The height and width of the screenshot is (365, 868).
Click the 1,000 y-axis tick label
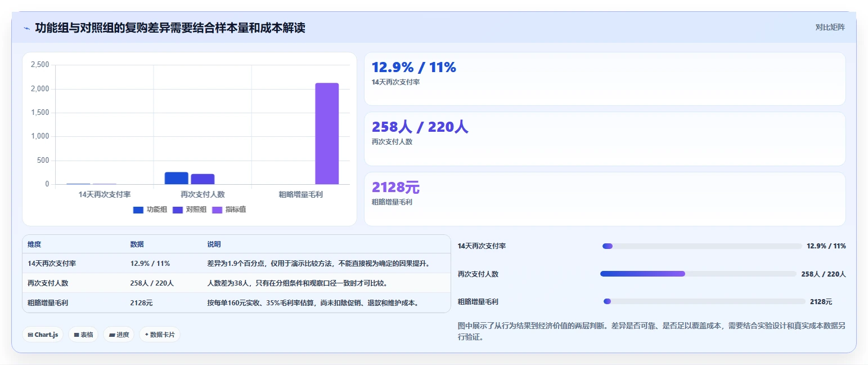[40, 136]
